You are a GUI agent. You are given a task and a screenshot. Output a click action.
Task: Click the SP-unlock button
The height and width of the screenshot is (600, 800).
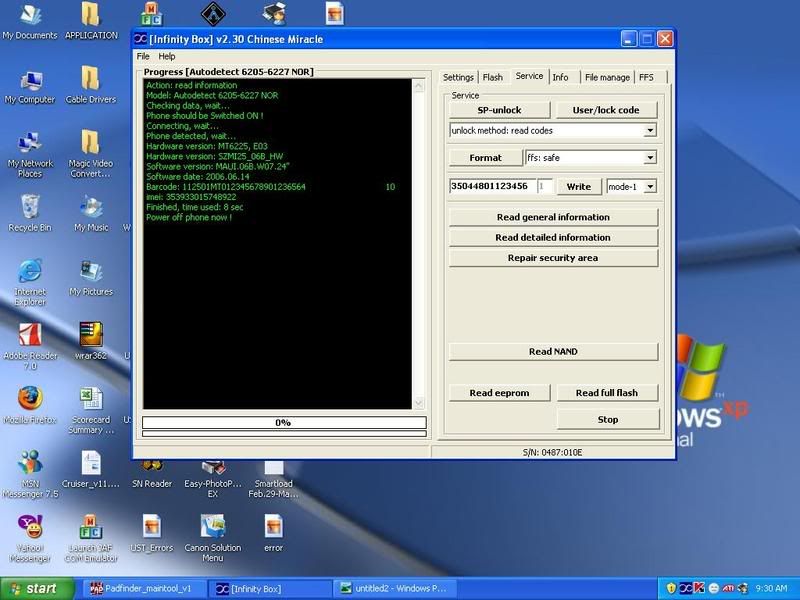(499, 110)
